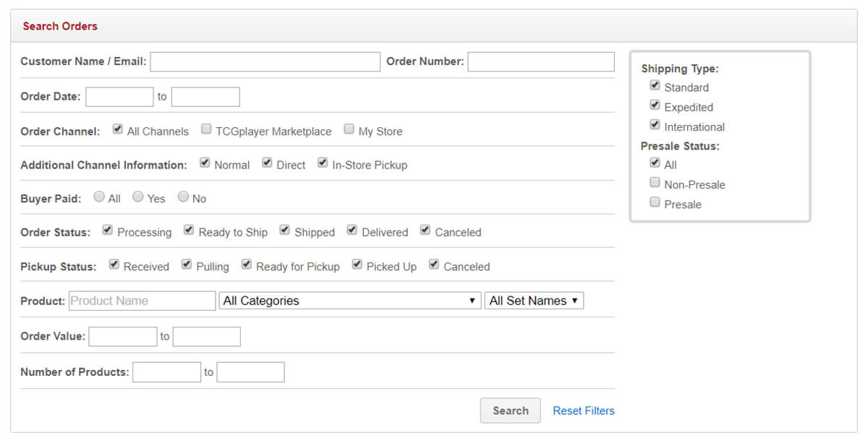Uncheck Canceled pickup status

pyautogui.click(x=434, y=265)
